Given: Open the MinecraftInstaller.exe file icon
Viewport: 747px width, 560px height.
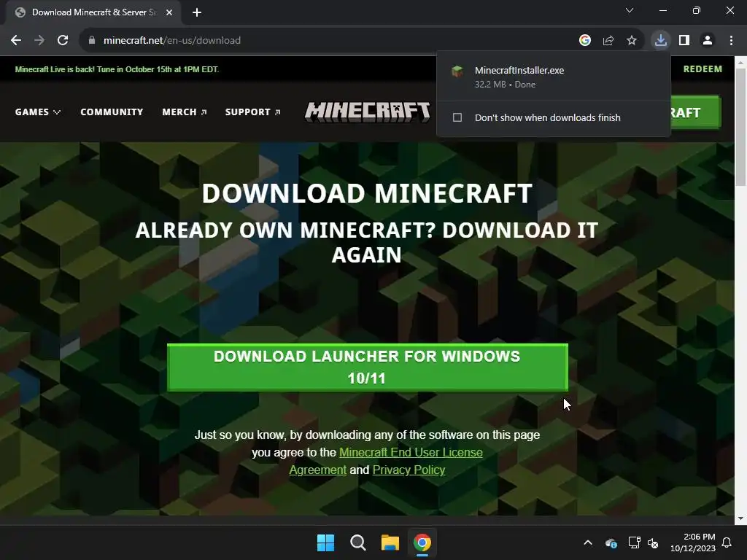Looking at the screenshot, I should 457,71.
